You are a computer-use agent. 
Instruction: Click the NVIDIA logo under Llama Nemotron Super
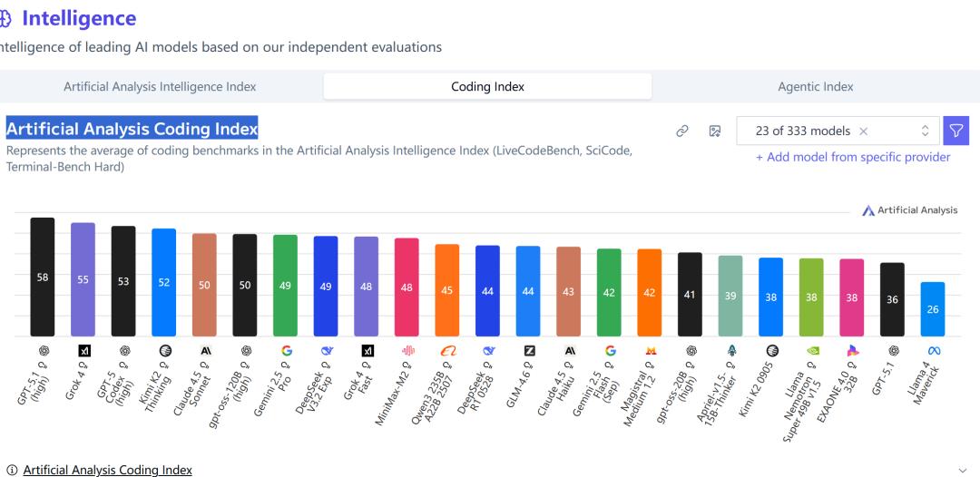point(811,350)
